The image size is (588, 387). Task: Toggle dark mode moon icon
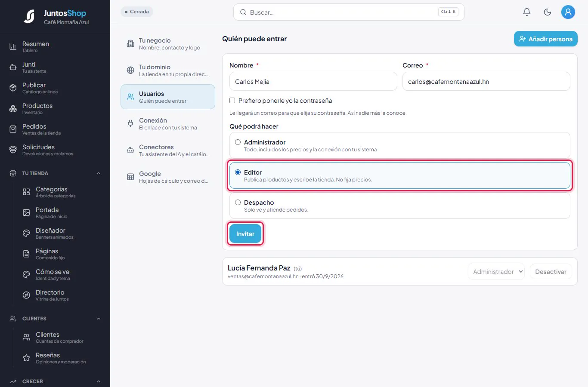tap(548, 12)
